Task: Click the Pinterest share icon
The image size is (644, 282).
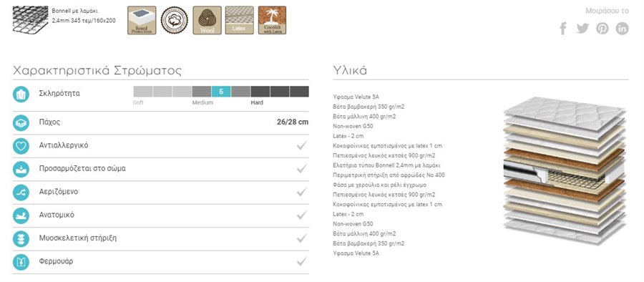Action: click(602, 29)
